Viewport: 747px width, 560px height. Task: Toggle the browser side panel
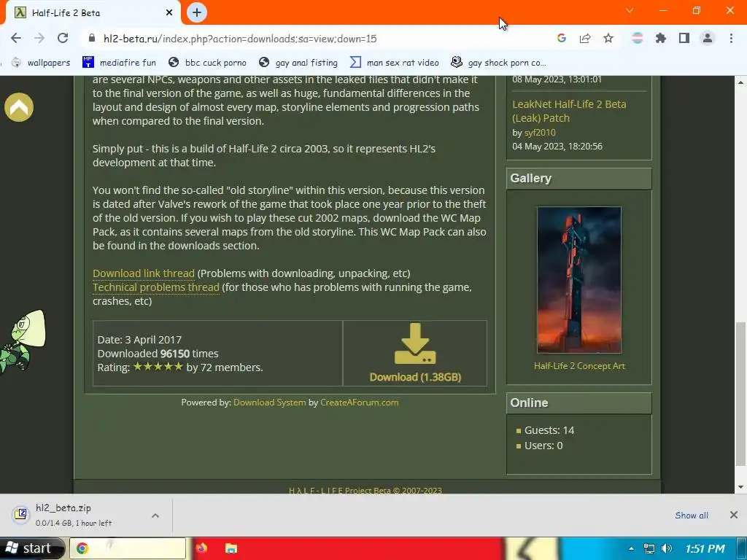(x=684, y=38)
